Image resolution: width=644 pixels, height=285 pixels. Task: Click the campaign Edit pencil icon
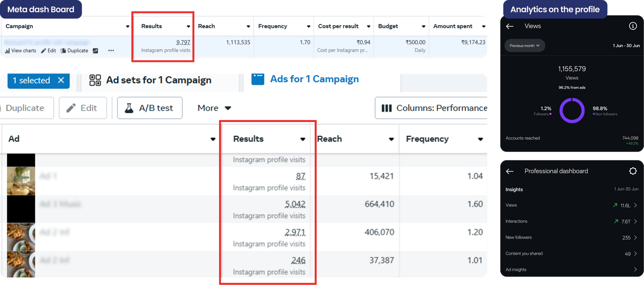(x=43, y=51)
